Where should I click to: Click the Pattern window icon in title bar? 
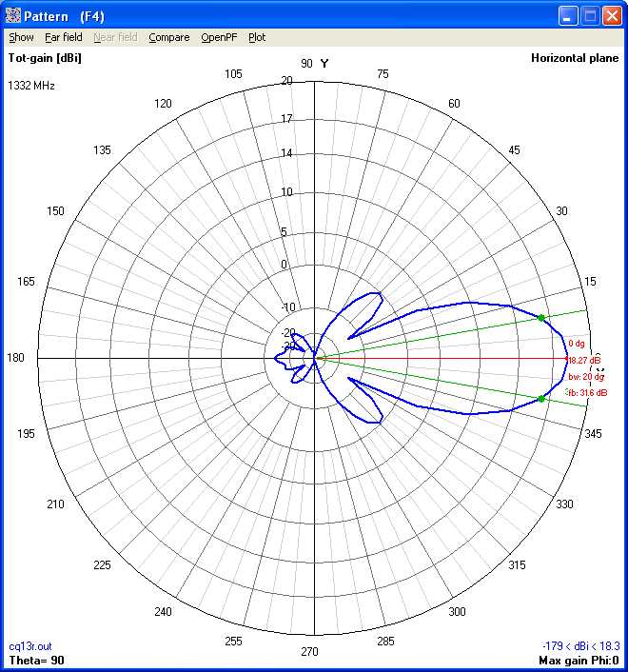[x=13, y=15]
